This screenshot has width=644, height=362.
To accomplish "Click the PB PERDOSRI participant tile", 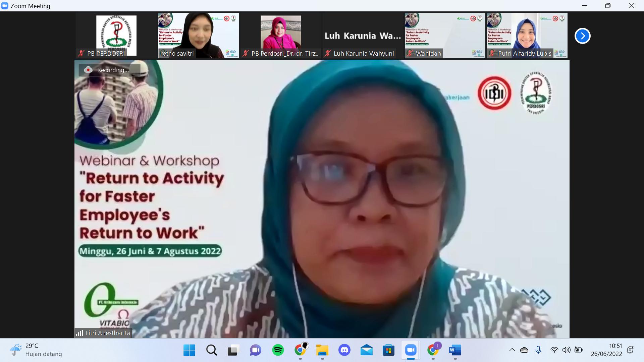I will pyautogui.click(x=116, y=36).
